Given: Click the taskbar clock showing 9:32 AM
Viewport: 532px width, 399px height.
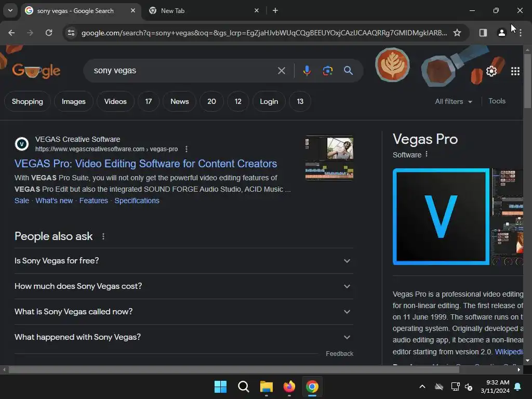Looking at the screenshot, I should [x=495, y=387].
